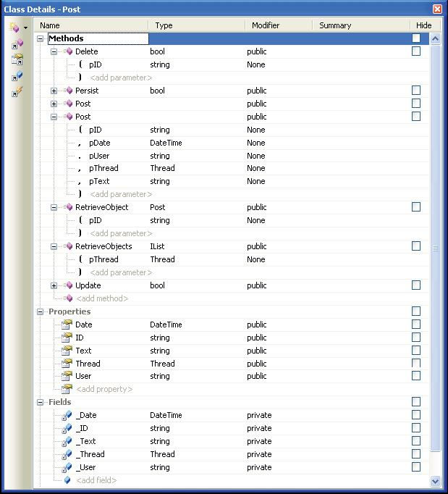Click the New Method toolbar icon
Image resolution: width=448 pixels, height=494 pixels.
tap(14, 28)
